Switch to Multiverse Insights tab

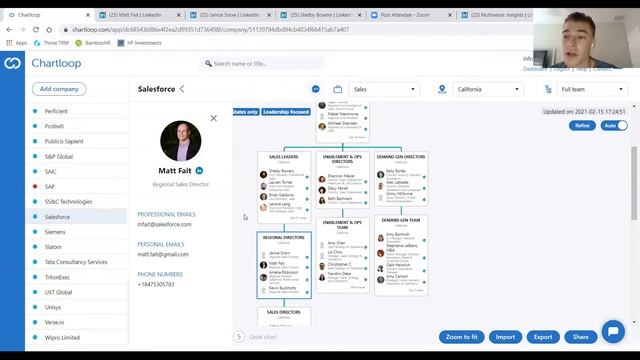pos(496,15)
